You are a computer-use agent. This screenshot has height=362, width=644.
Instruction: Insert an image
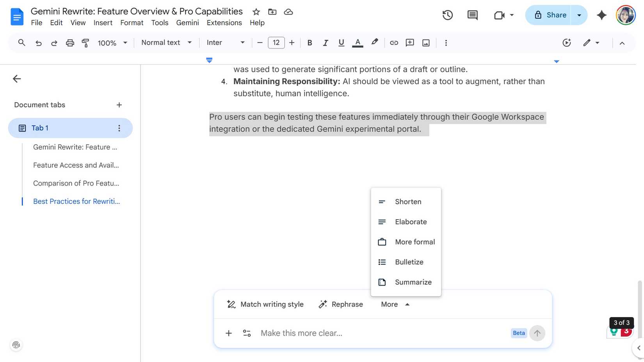(x=425, y=43)
